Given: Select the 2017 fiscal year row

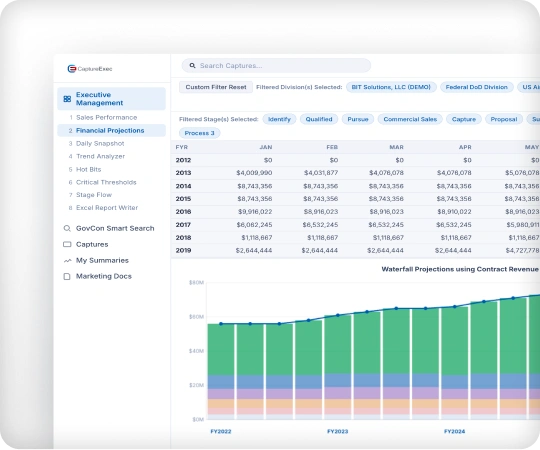Looking at the screenshot, I should 355,224.
